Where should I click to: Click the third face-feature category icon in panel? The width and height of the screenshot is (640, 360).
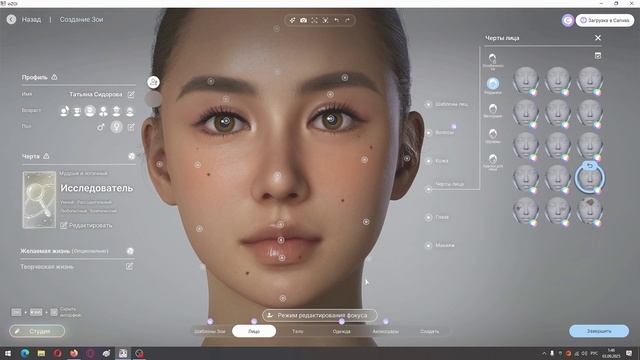coord(493,109)
